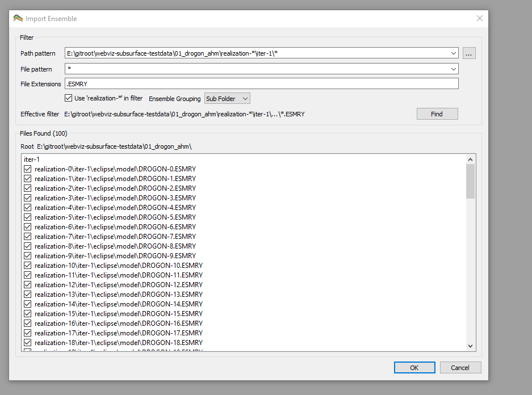
Task: Select the iter-1 group header row
Action: (244, 159)
